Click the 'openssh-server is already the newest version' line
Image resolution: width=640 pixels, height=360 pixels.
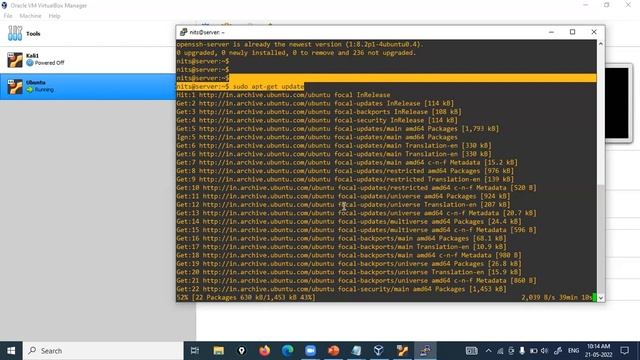coord(300,44)
